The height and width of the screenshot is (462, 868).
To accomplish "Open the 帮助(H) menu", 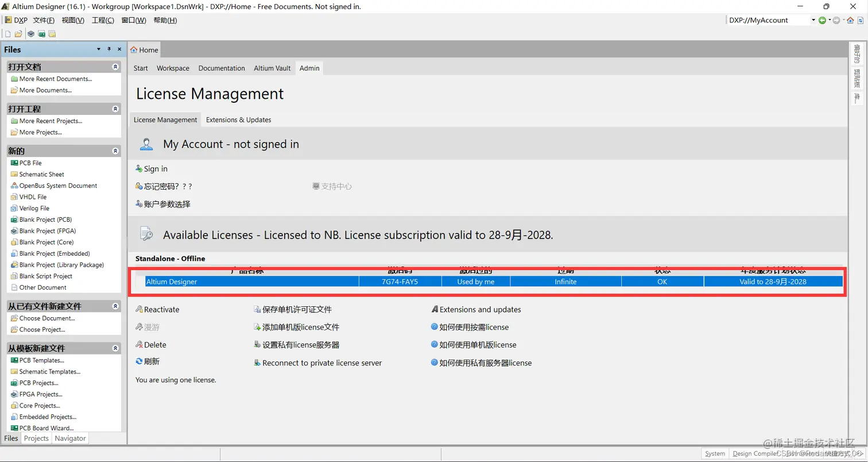I will (x=165, y=20).
